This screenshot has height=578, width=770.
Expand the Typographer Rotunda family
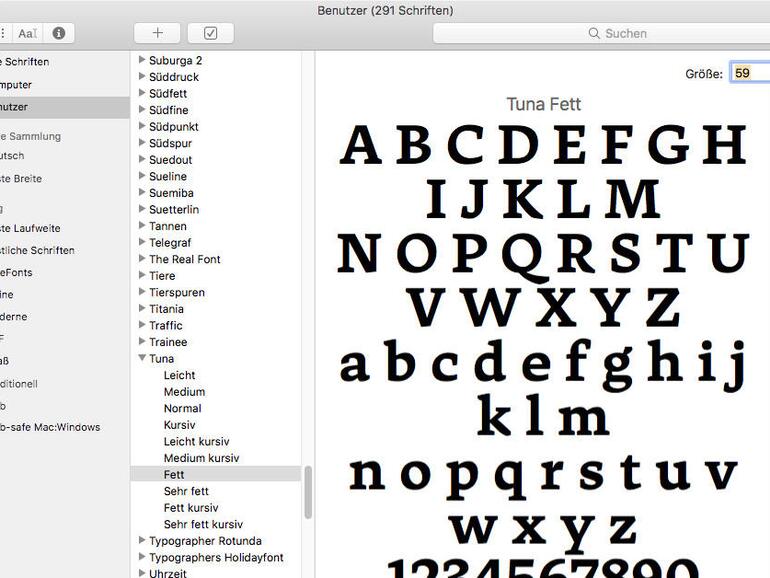(142, 540)
